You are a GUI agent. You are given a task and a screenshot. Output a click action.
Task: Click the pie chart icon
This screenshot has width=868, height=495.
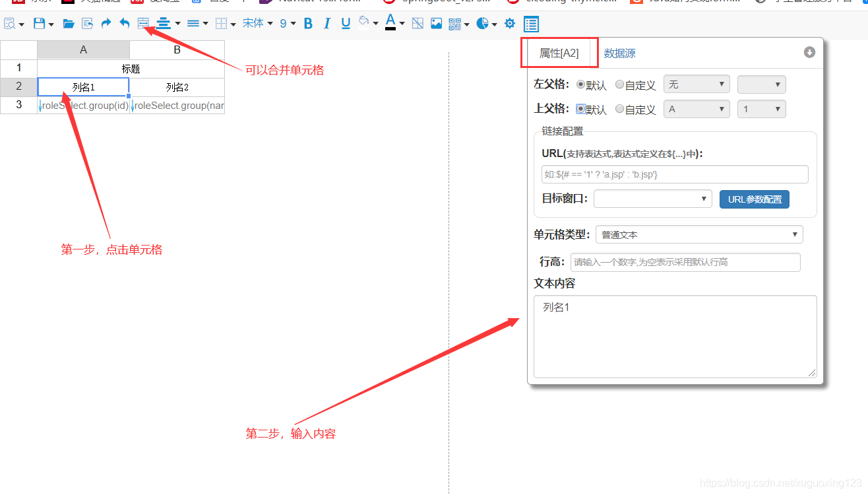483,24
